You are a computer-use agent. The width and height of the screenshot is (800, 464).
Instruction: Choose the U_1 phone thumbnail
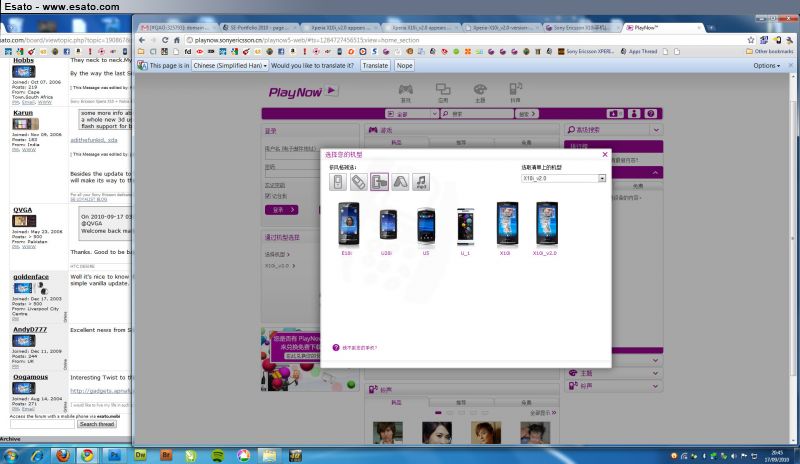point(465,226)
